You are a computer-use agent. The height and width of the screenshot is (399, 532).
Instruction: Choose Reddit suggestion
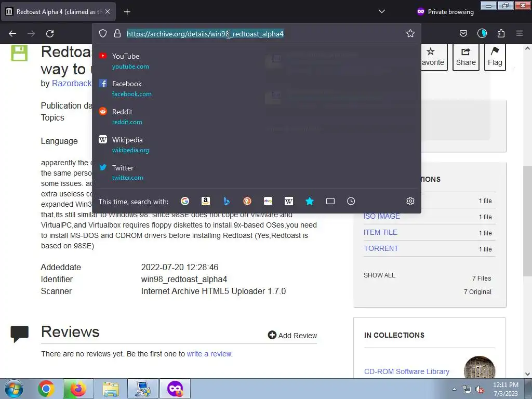256,117
